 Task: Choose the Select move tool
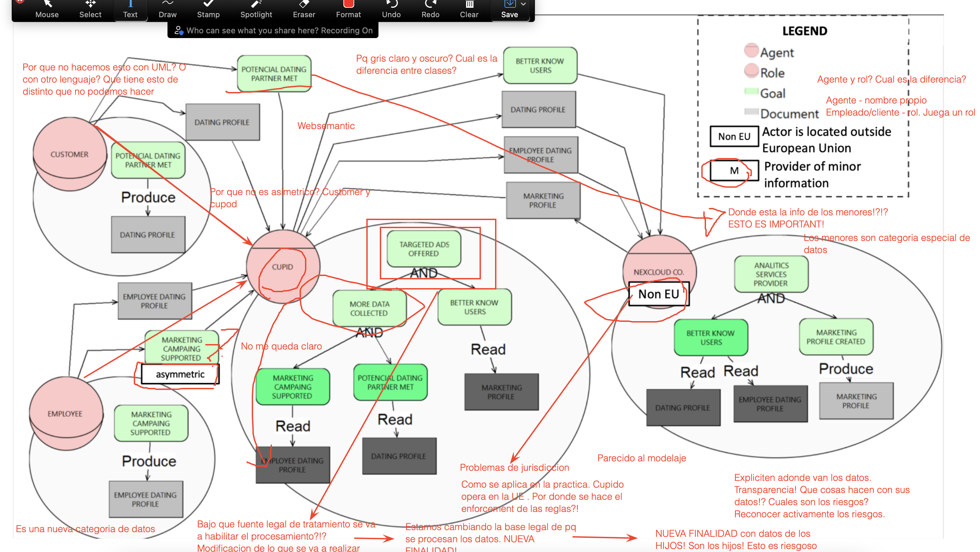(90, 9)
